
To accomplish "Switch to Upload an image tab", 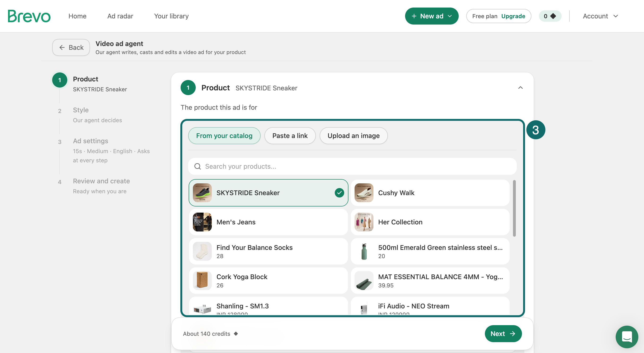I will coord(353,136).
